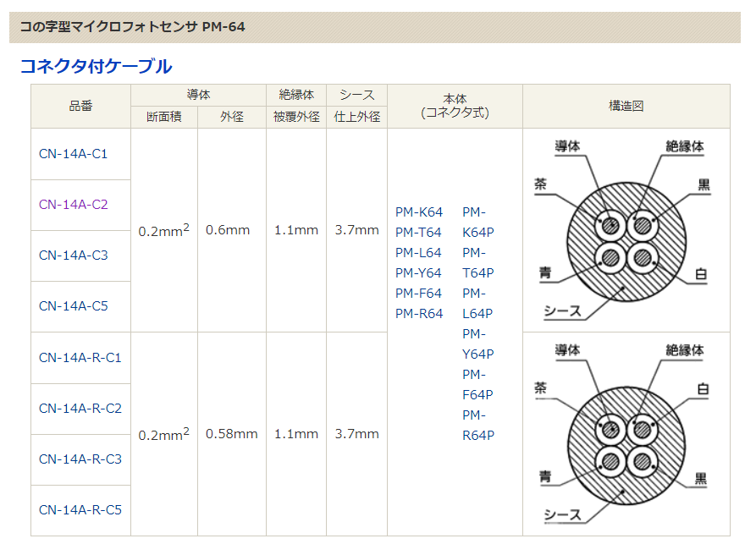Open the CN-14A-C1 product link

coord(74,154)
